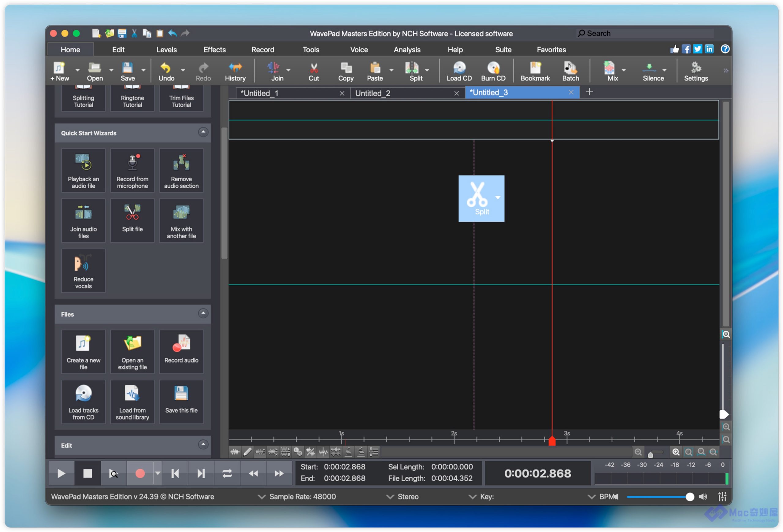Click the Save this file tile
Image resolution: width=783 pixels, height=532 pixels.
pyautogui.click(x=181, y=402)
